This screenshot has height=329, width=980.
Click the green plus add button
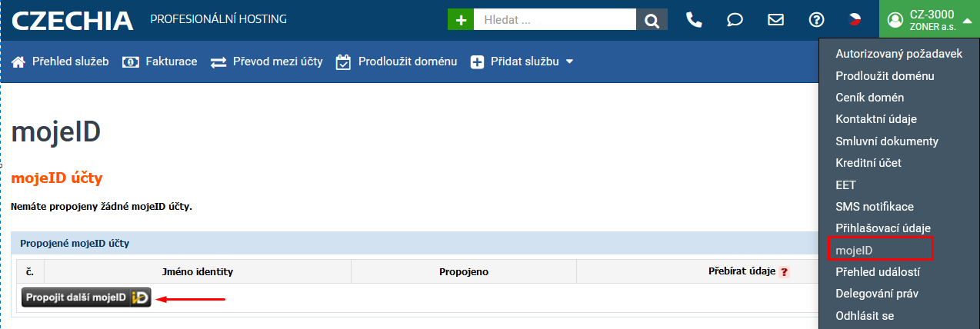(461, 20)
